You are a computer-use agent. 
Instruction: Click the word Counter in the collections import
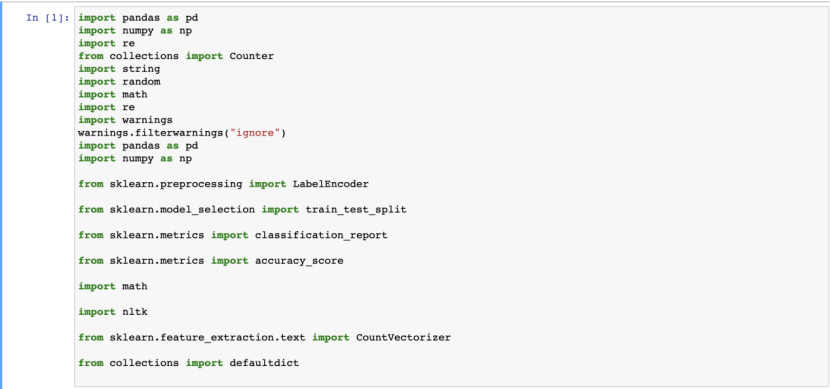click(251, 56)
